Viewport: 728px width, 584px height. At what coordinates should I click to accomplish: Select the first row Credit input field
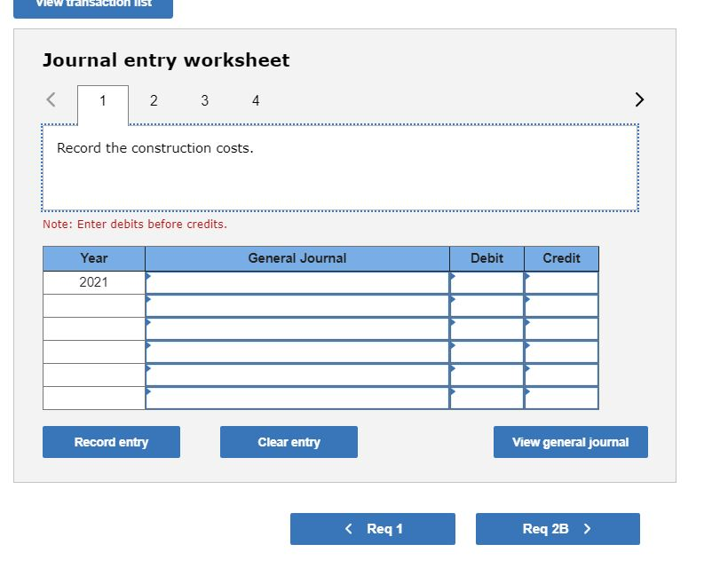point(561,281)
